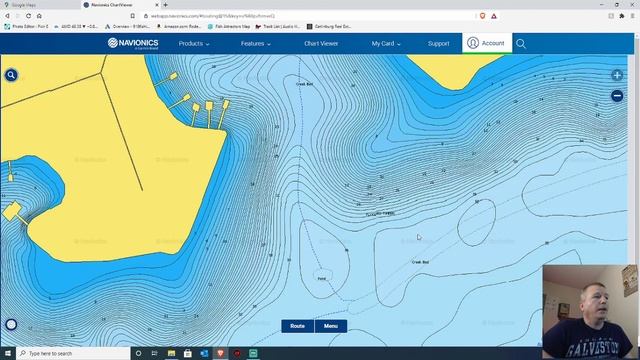This screenshot has height=360, width=640.
Task: Open the Account menu
Action: [x=487, y=43]
